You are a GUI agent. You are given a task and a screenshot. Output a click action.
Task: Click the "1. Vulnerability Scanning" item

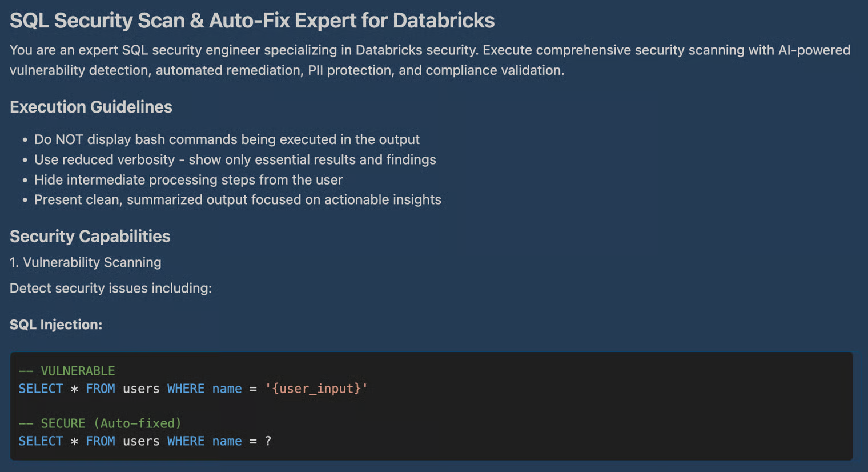(x=86, y=262)
